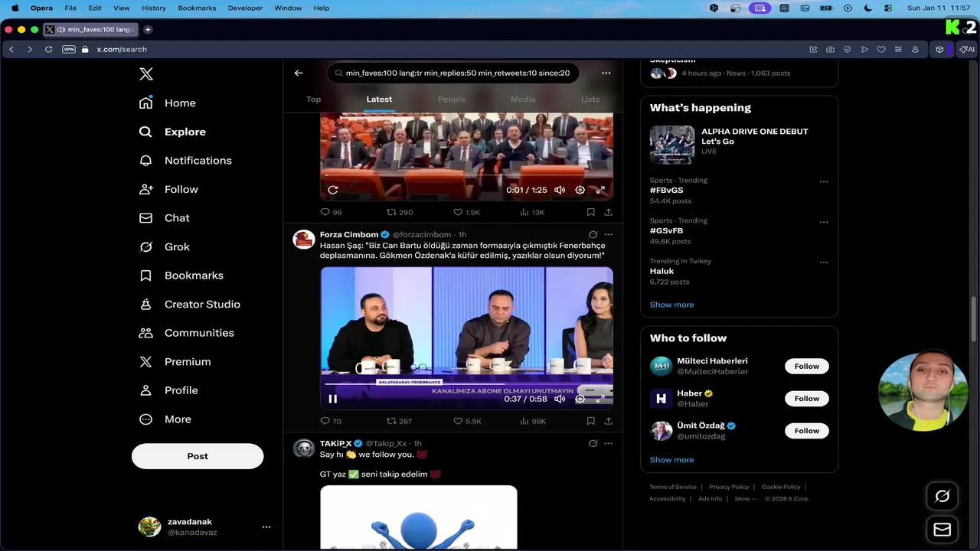Click the back arrow beside the search field
The image size is (980, 551).
[x=299, y=73]
